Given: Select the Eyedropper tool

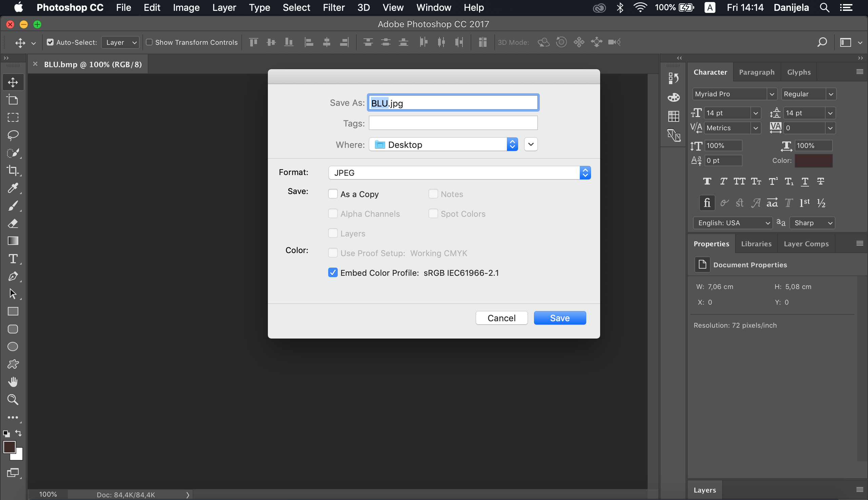Looking at the screenshot, I should coord(13,188).
